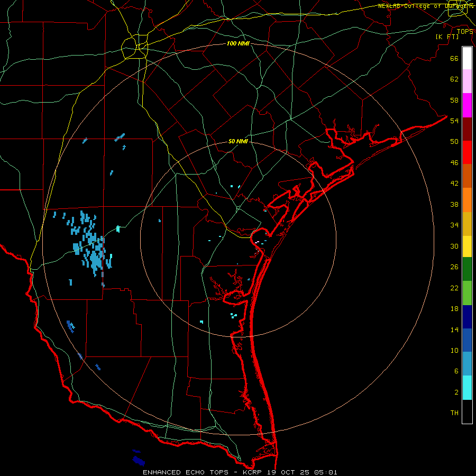Click the light pink 62 K FT swatch

[x=467, y=81]
